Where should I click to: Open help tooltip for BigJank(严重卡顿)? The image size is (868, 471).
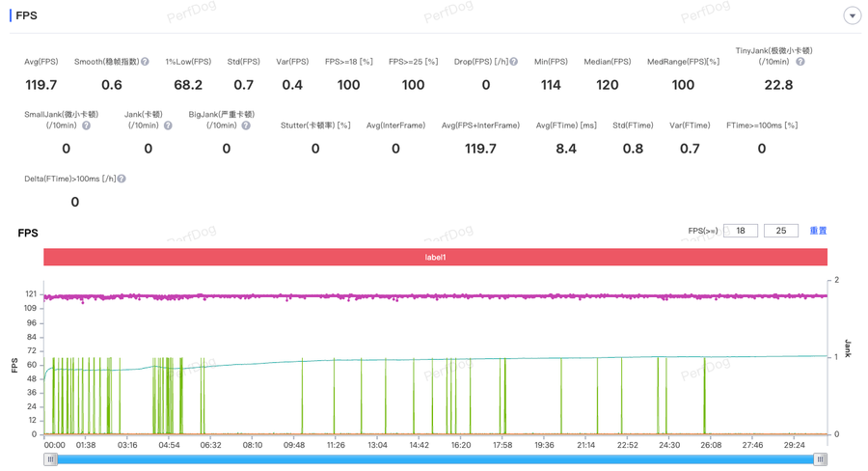[x=246, y=125]
